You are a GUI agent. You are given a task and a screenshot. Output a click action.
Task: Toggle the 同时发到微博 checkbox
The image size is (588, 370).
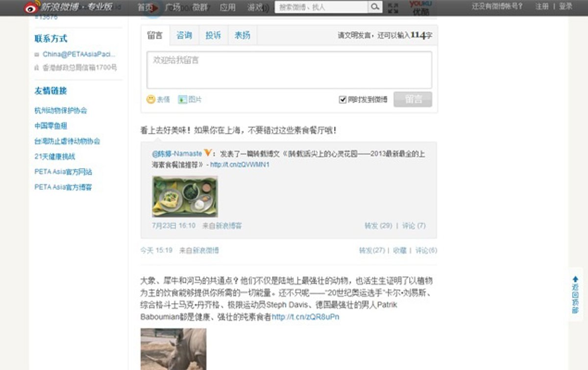pyautogui.click(x=343, y=99)
